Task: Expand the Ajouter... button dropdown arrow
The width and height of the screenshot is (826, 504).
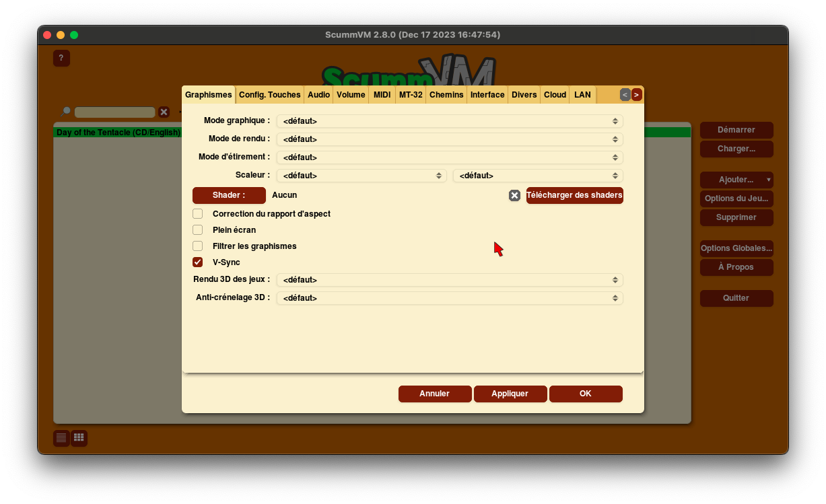Action: coord(769,180)
